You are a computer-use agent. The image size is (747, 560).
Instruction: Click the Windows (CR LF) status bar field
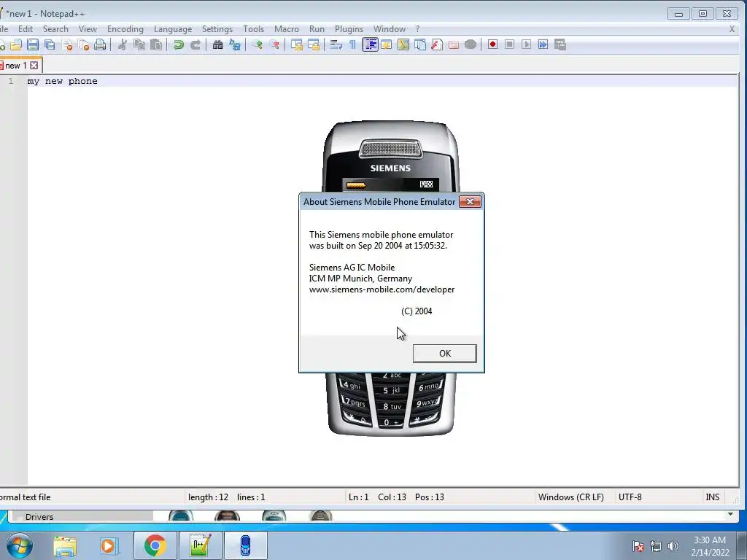click(571, 497)
